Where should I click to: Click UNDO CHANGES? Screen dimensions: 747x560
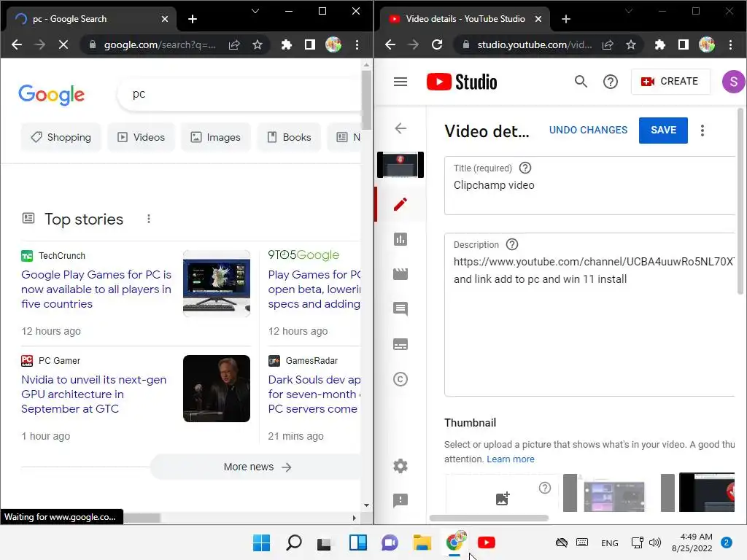pos(588,130)
